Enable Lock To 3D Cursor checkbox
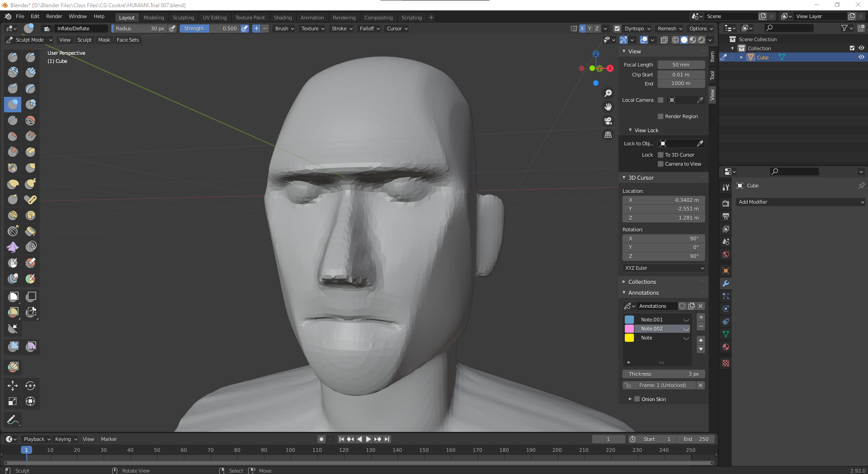 click(x=661, y=155)
